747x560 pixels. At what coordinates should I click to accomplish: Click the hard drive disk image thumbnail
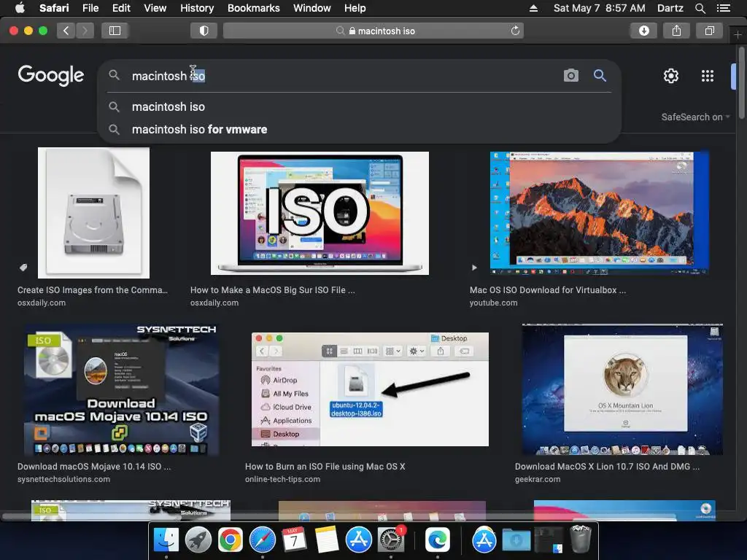coord(94,213)
